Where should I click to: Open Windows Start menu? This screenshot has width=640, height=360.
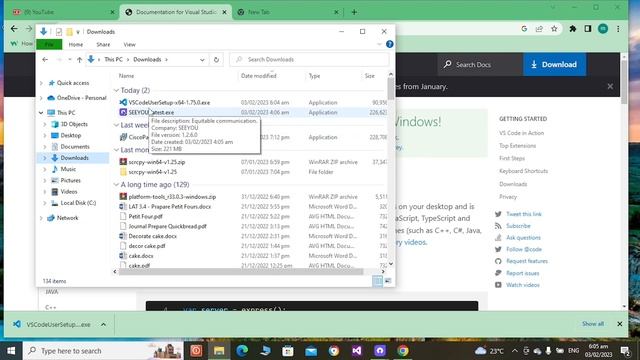pos(11,351)
